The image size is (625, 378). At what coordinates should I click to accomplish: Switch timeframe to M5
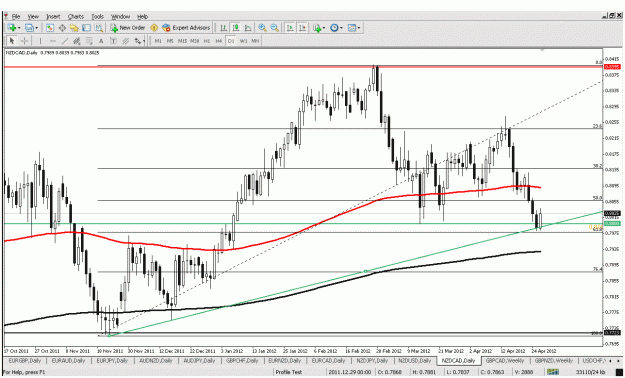pos(170,41)
